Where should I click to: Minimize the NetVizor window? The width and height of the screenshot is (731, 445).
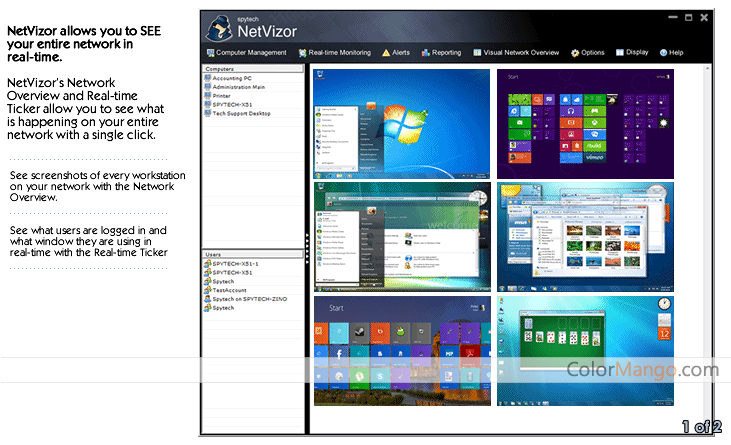[673, 17]
